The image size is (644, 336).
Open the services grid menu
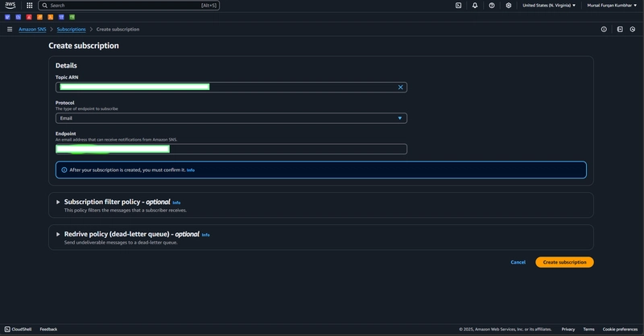tap(30, 6)
